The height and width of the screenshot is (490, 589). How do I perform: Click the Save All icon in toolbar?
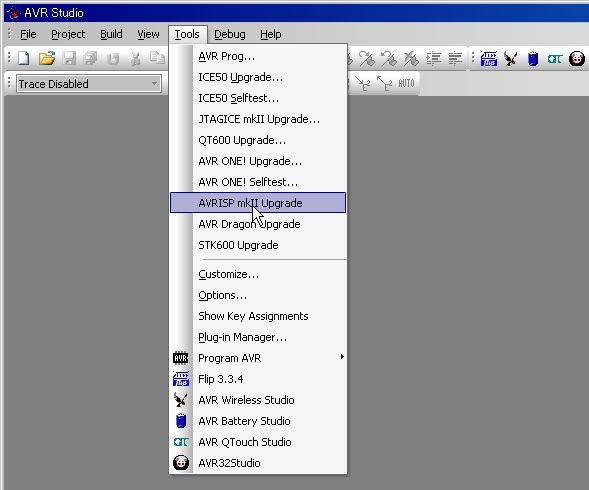point(91,58)
